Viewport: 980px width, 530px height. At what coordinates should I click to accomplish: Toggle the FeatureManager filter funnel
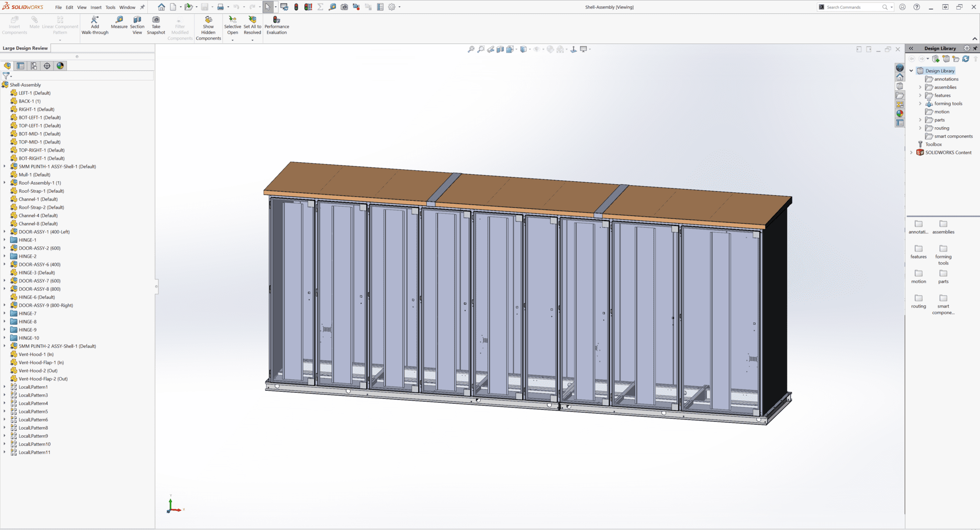click(x=5, y=76)
